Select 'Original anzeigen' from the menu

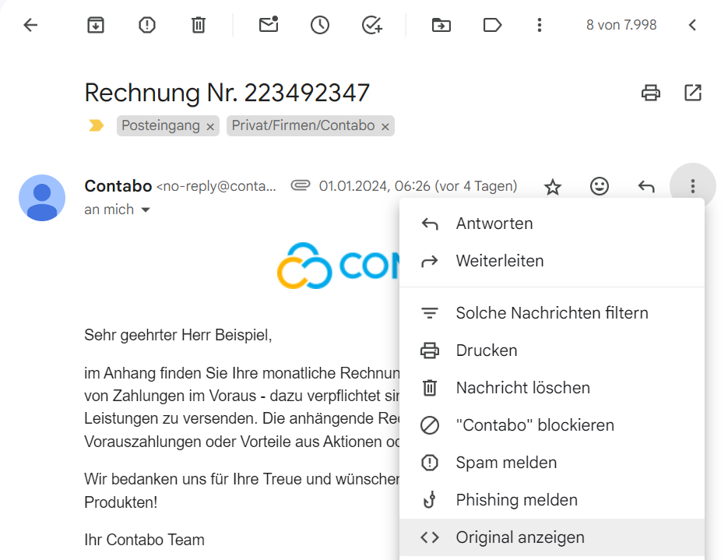point(520,537)
